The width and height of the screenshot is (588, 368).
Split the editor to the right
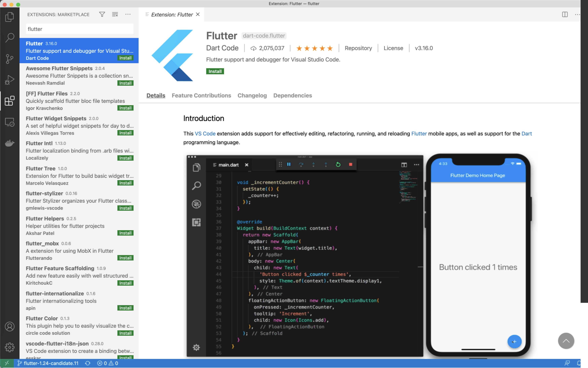click(x=565, y=14)
